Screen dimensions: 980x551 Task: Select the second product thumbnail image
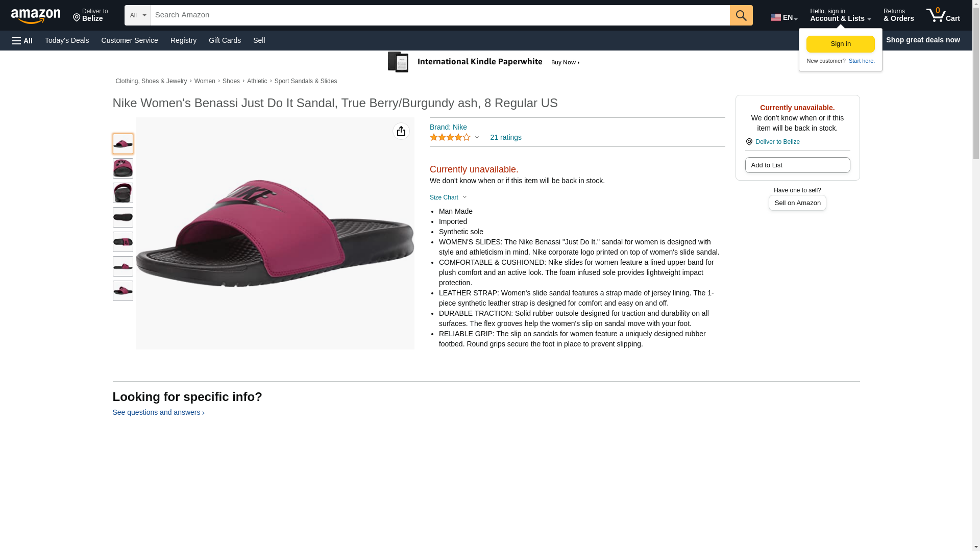pos(122,168)
